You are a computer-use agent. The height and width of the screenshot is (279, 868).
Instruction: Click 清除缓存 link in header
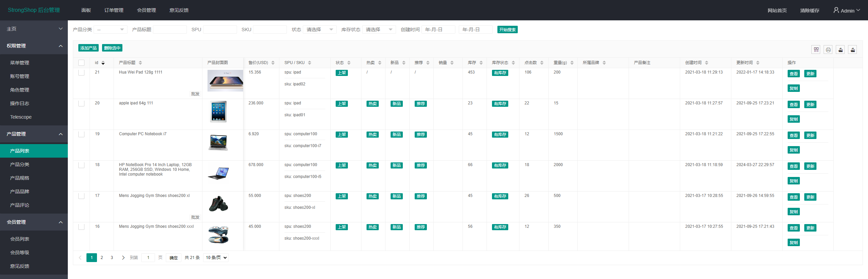(x=810, y=11)
